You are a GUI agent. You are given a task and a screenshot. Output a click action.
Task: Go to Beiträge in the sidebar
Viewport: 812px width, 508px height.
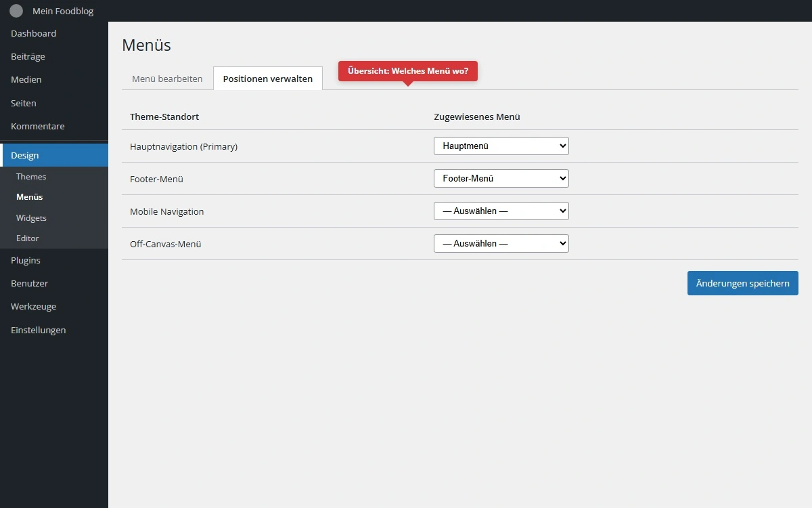point(28,56)
